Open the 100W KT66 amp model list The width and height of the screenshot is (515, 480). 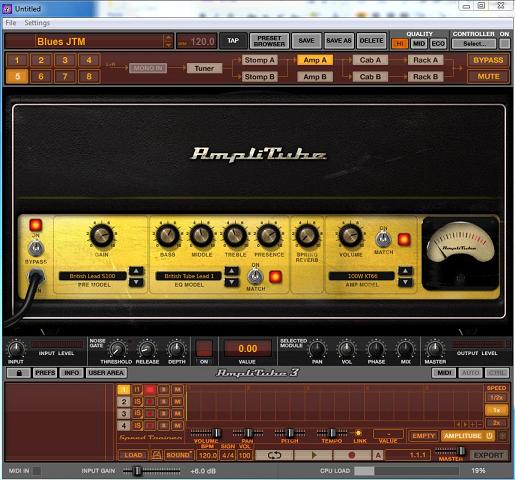coord(362,276)
